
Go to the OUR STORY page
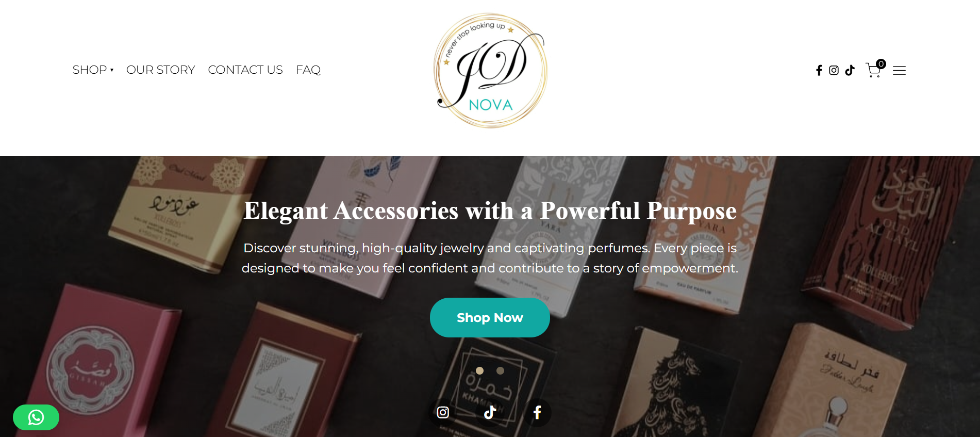click(x=160, y=70)
